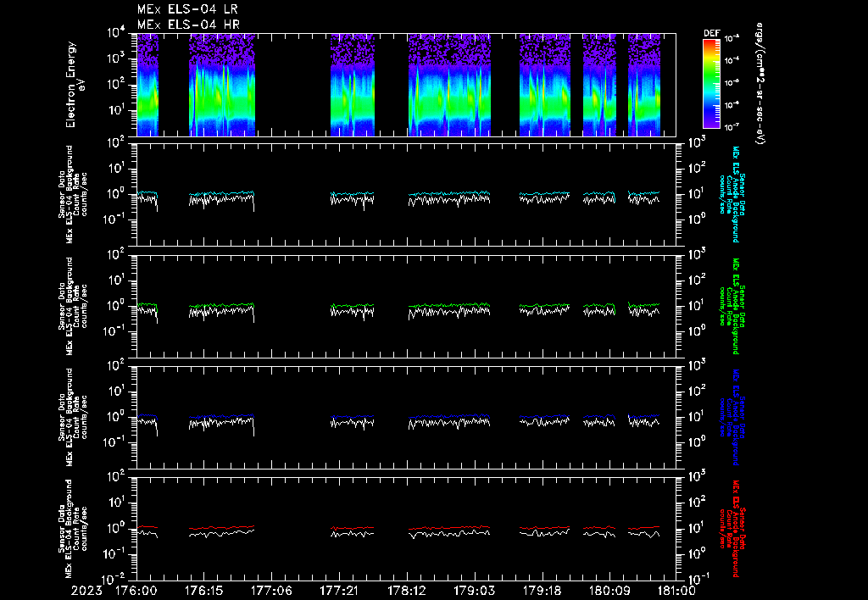
Task: Click the 176:15 time axis label
Action: click(x=203, y=591)
